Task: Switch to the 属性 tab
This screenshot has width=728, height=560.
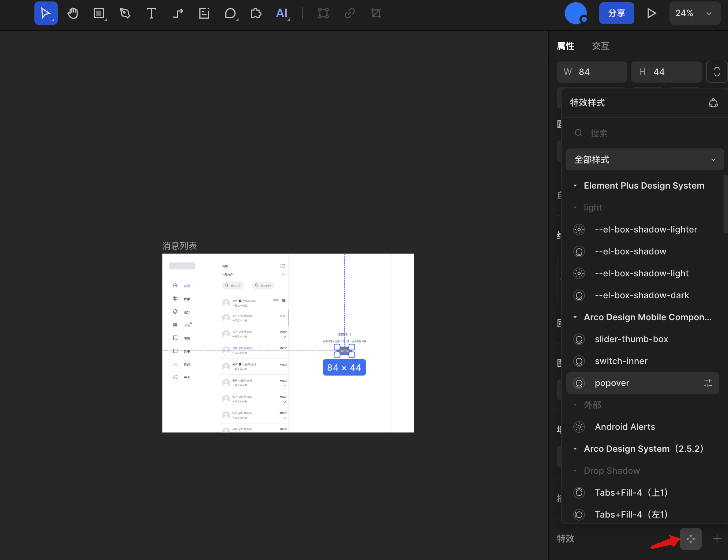Action: pyautogui.click(x=566, y=46)
